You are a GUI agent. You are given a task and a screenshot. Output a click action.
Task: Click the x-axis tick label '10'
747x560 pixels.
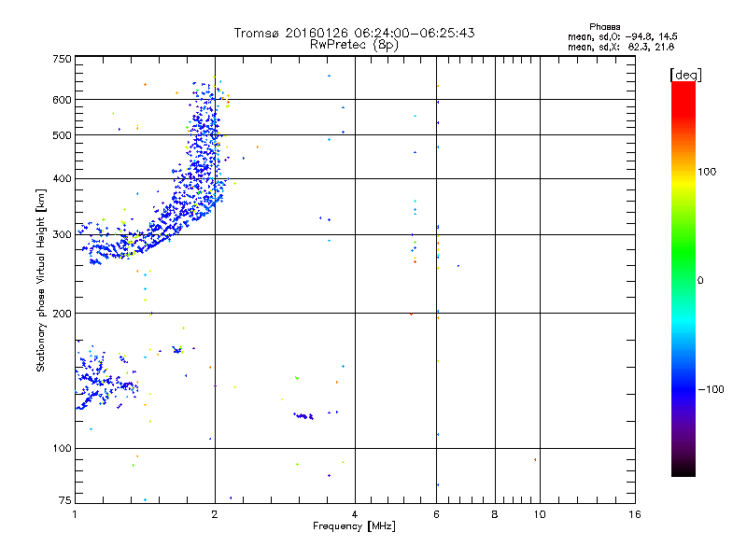[540, 514]
